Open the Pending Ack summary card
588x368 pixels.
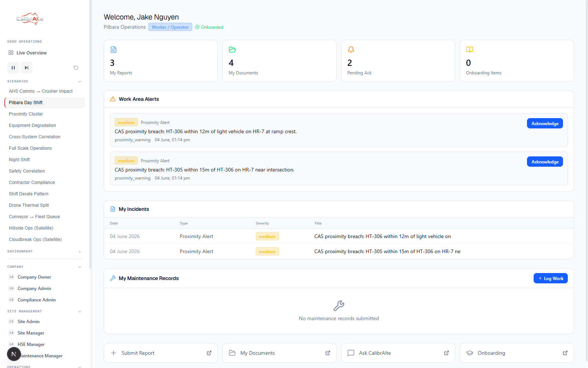point(398,61)
